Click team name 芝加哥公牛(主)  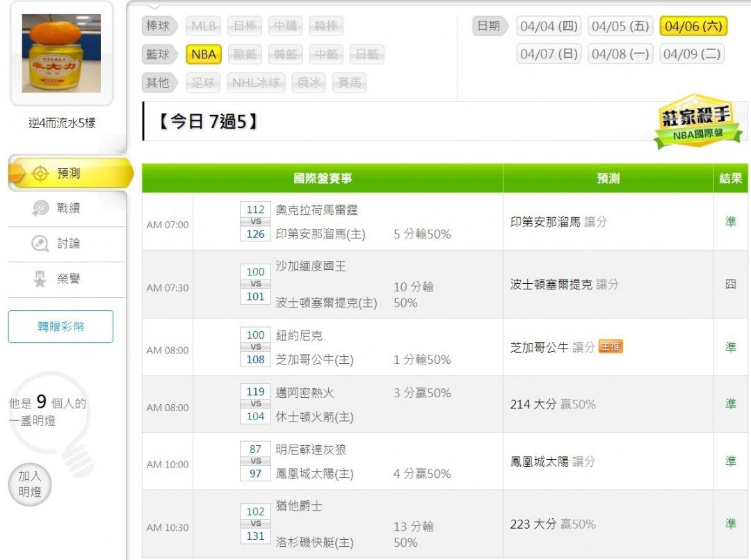coord(314,359)
